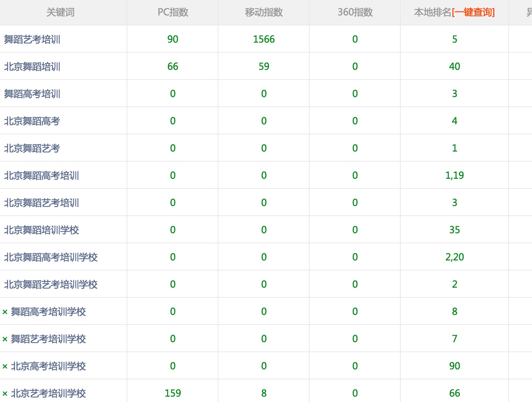Select local rank 90 for 北京高考培训学校

click(x=455, y=366)
